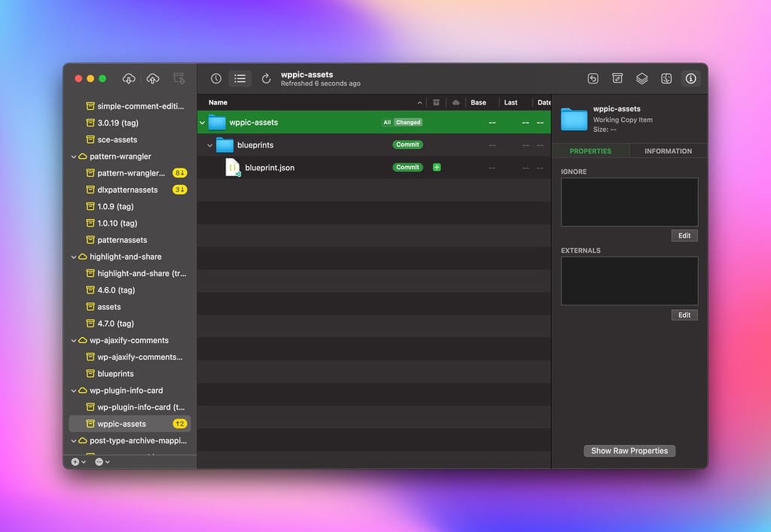This screenshot has height=532, width=771.
Task: Collapse the pattern-wrangler group
Action: pos(74,157)
